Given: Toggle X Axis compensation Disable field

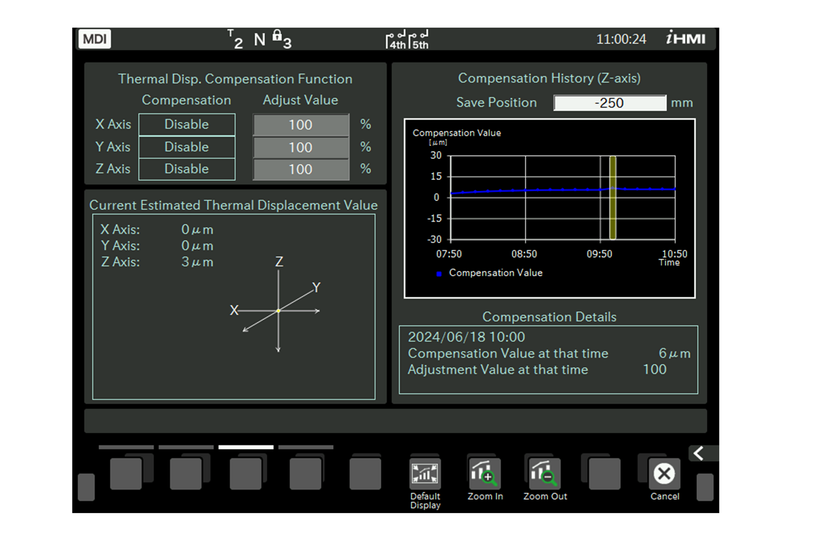Looking at the screenshot, I should (187, 125).
